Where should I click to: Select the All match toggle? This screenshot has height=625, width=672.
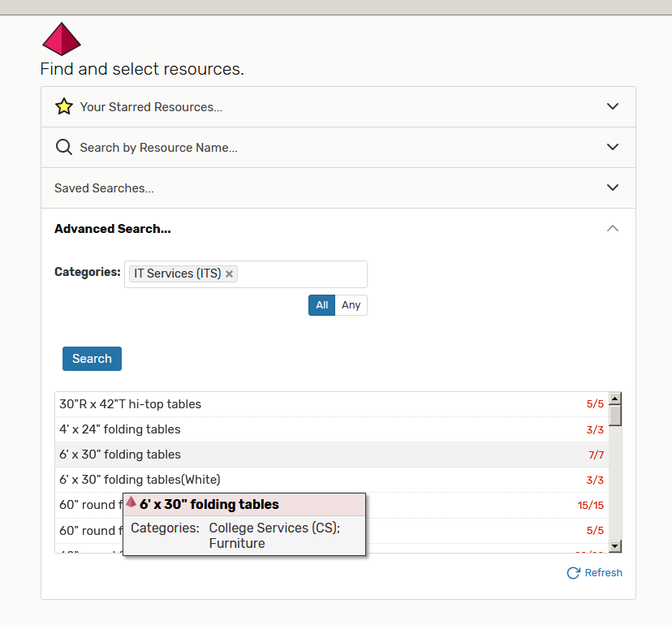click(x=321, y=305)
